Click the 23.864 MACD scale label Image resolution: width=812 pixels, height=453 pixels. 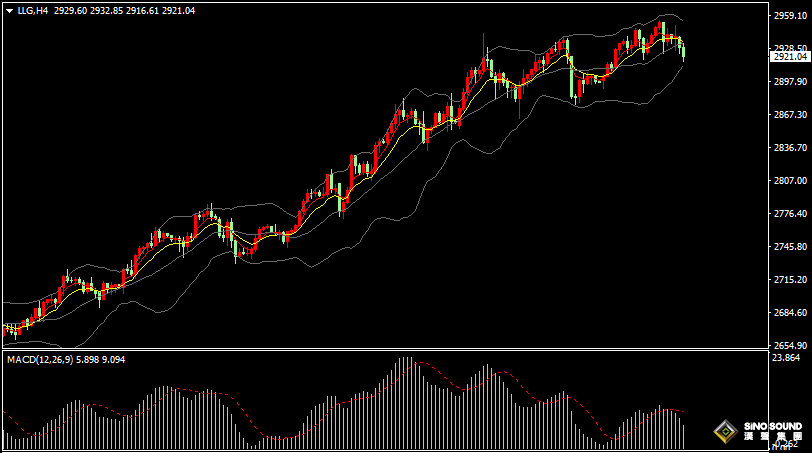[786, 358]
